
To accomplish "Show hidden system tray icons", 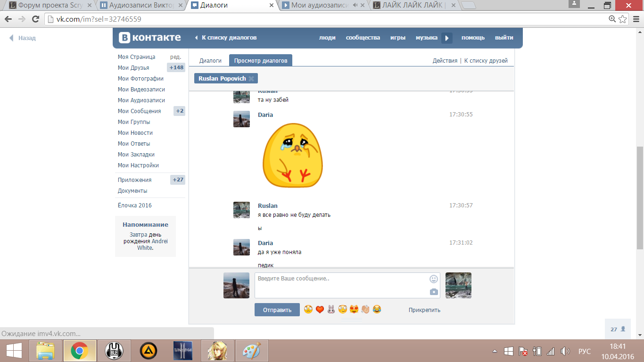I will click(495, 351).
